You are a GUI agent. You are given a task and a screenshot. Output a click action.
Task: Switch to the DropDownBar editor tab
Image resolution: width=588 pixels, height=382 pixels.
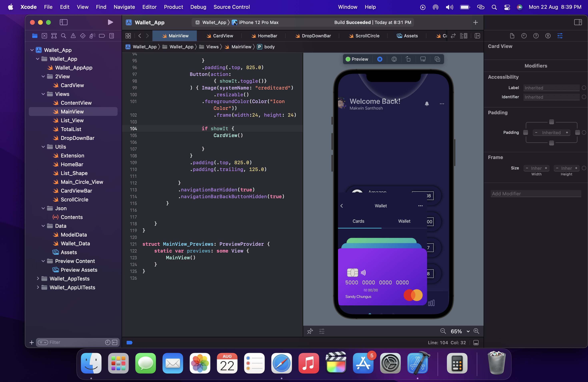point(313,36)
